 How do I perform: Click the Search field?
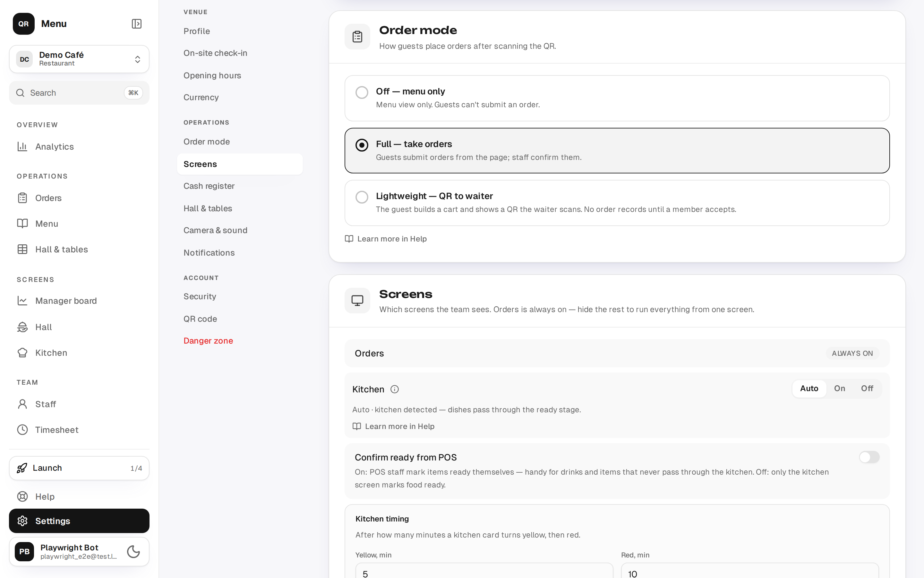tap(79, 93)
